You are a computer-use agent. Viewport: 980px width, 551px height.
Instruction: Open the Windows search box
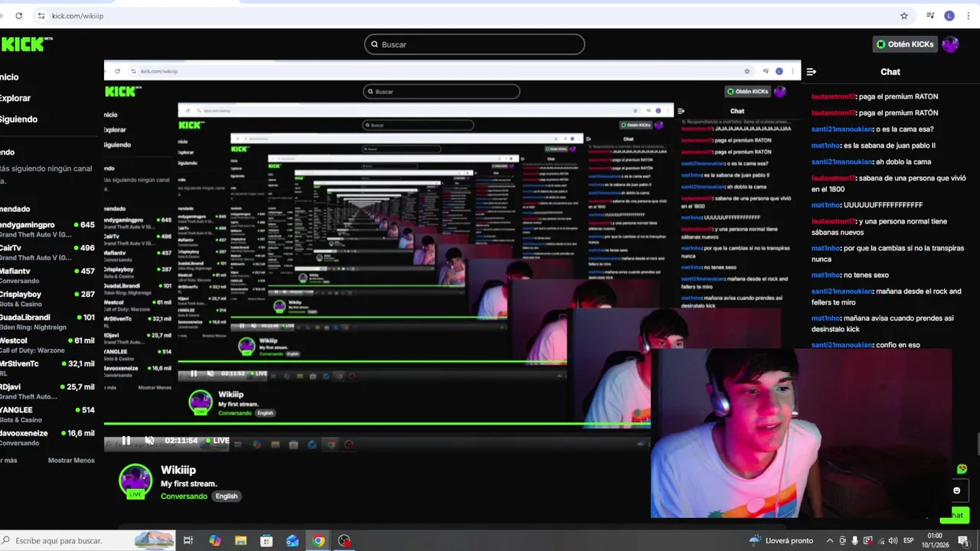click(88, 540)
